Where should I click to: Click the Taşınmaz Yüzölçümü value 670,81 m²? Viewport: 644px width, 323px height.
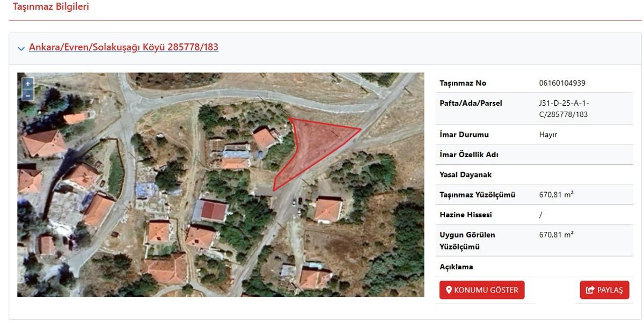click(x=556, y=195)
